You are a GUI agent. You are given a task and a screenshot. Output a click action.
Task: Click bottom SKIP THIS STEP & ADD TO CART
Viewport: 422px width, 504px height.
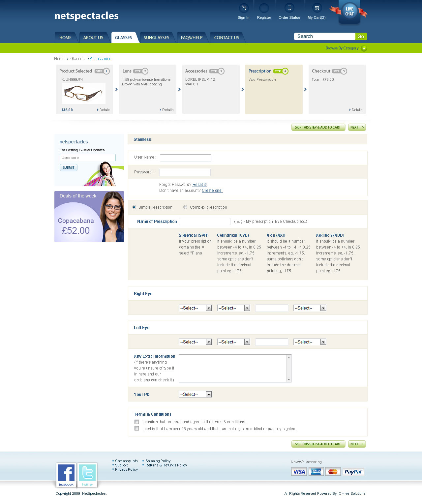(318, 444)
